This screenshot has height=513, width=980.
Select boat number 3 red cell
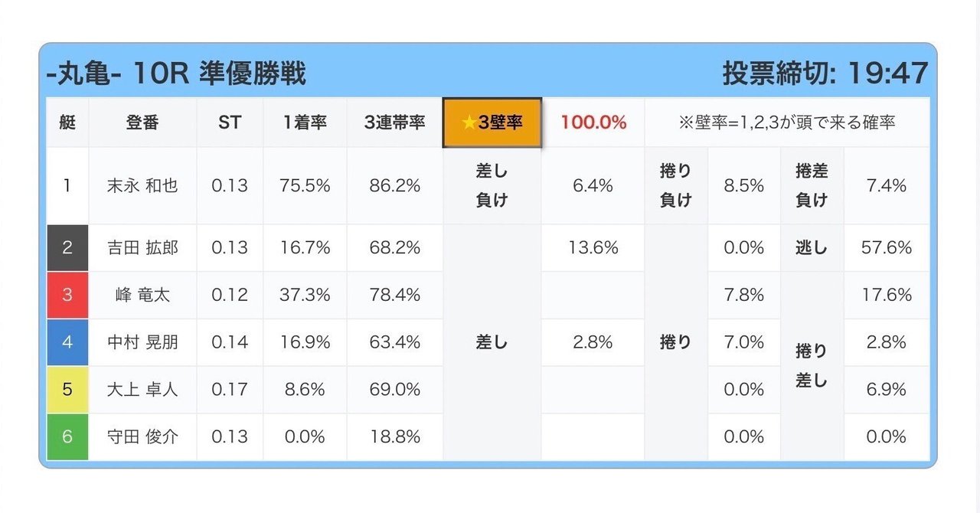[x=67, y=295]
